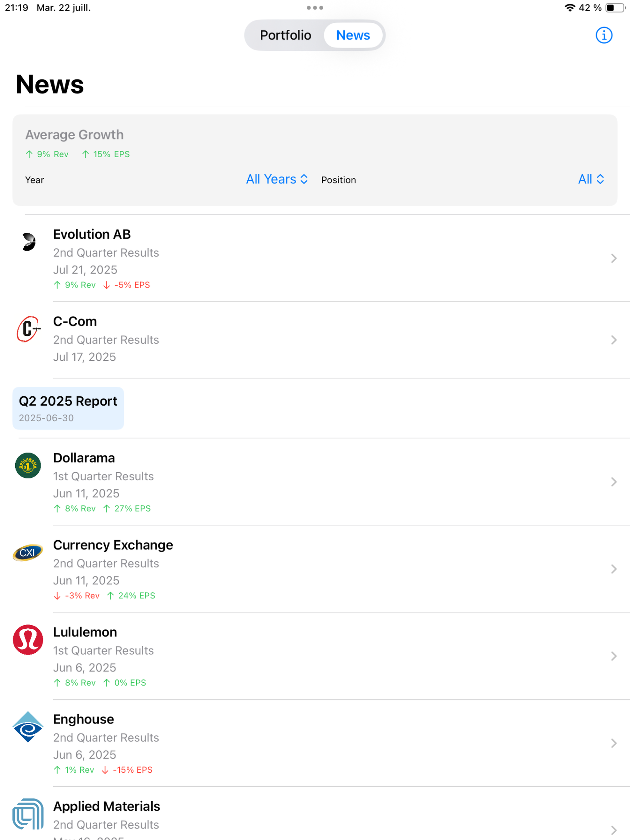Tap the Currency Exchange CXI logo

(x=28, y=553)
